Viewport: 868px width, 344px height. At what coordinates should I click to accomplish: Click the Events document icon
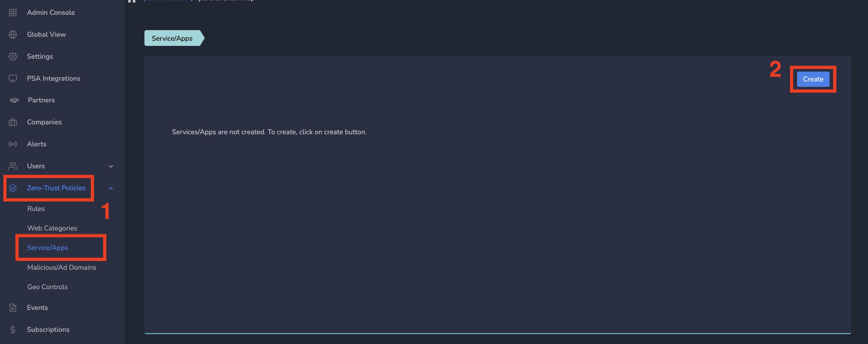click(13, 307)
